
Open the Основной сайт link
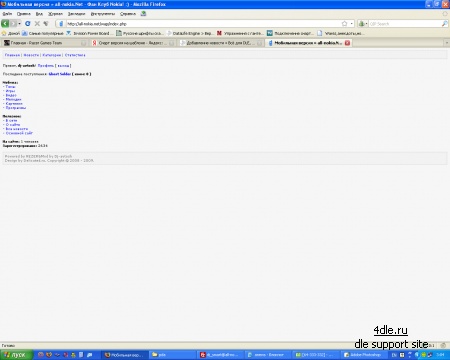pyautogui.click(x=19, y=133)
